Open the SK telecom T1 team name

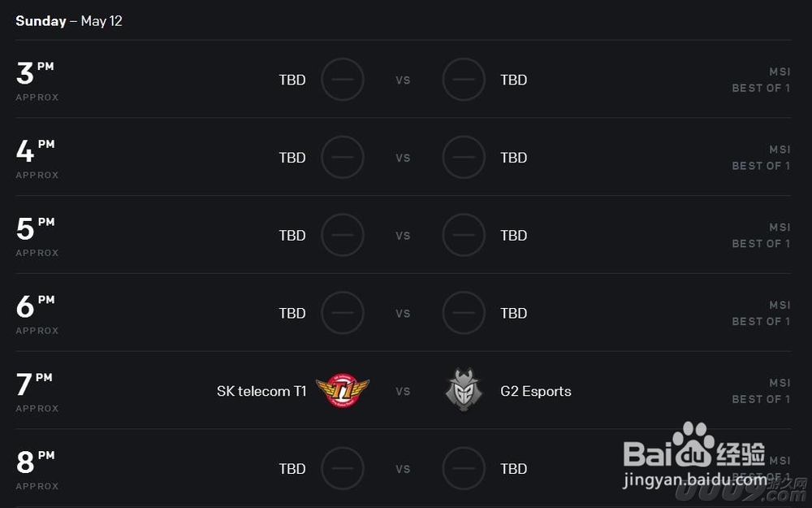(261, 391)
